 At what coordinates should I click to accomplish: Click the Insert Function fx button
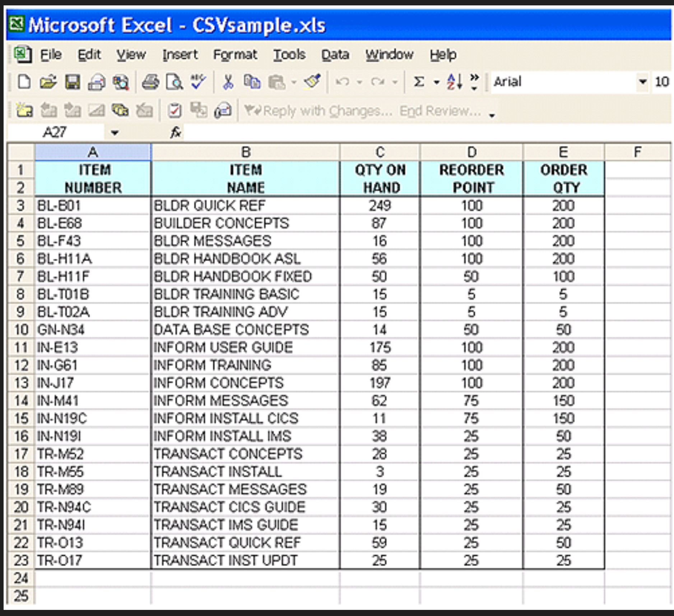[x=175, y=133]
